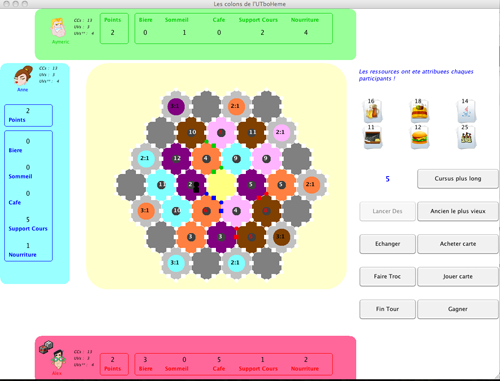The height and width of the screenshot is (381, 500).
Task: Click the Jouer carte button
Action: tap(458, 276)
